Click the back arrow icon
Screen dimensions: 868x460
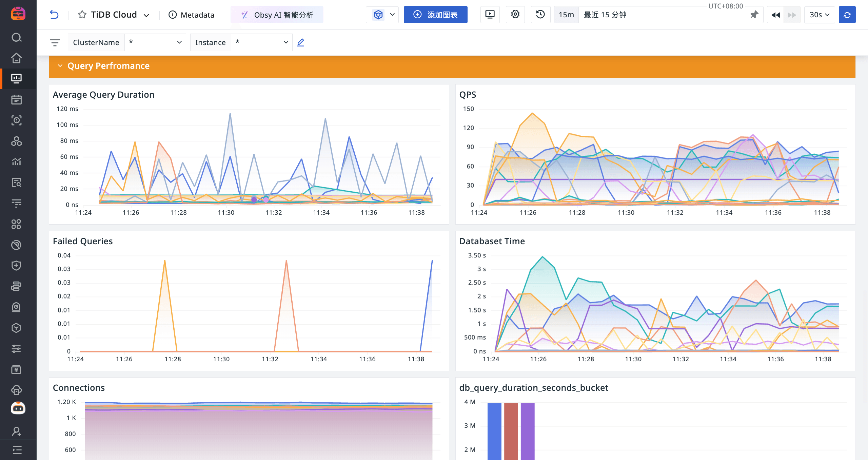click(x=54, y=15)
